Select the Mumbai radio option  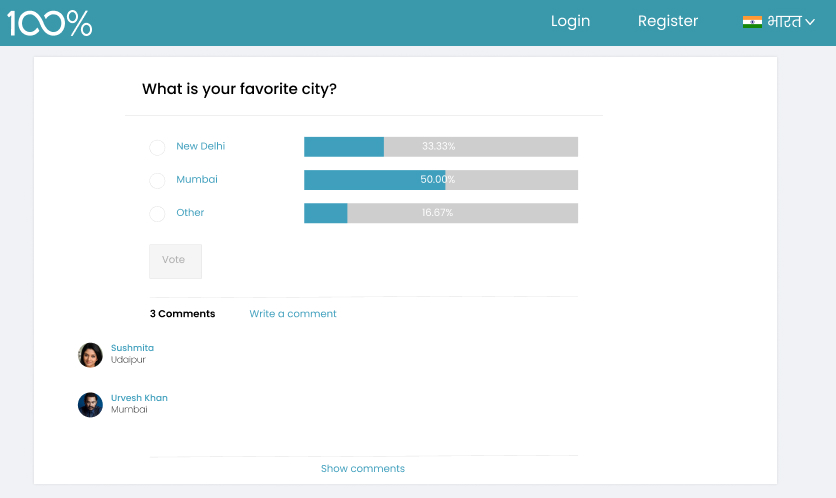click(x=157, y=180)
